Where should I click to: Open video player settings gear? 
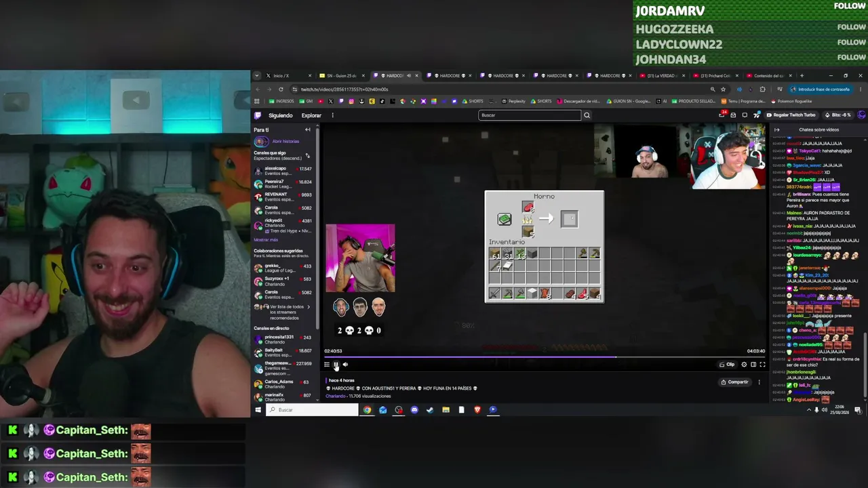pos(744,365)
